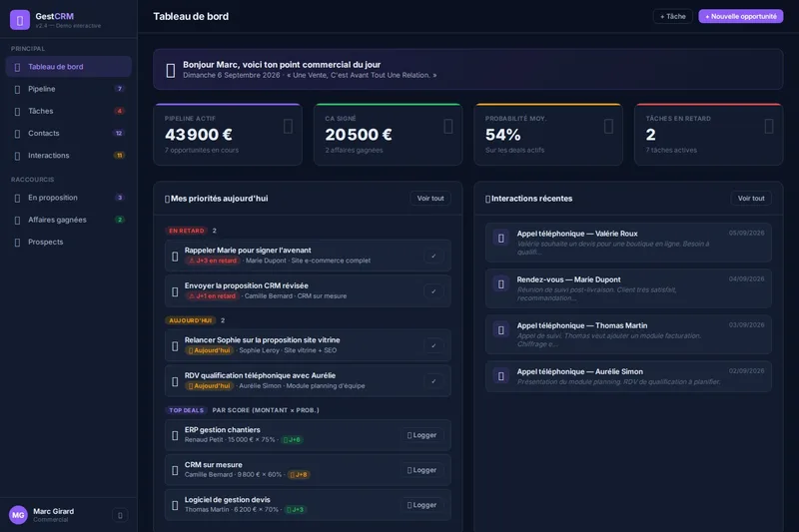
Task: Click the J+1 en retard badge
Action: click(212, 296)
